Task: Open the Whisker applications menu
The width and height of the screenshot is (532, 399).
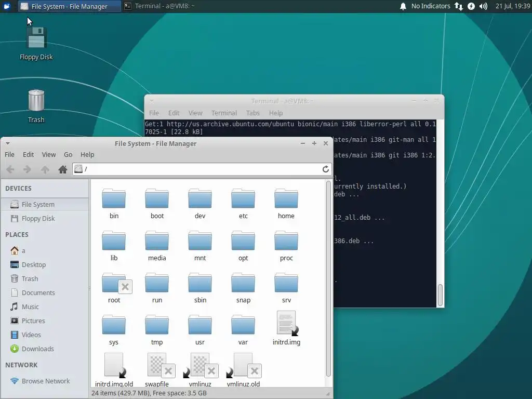Action: coord(7,6)
